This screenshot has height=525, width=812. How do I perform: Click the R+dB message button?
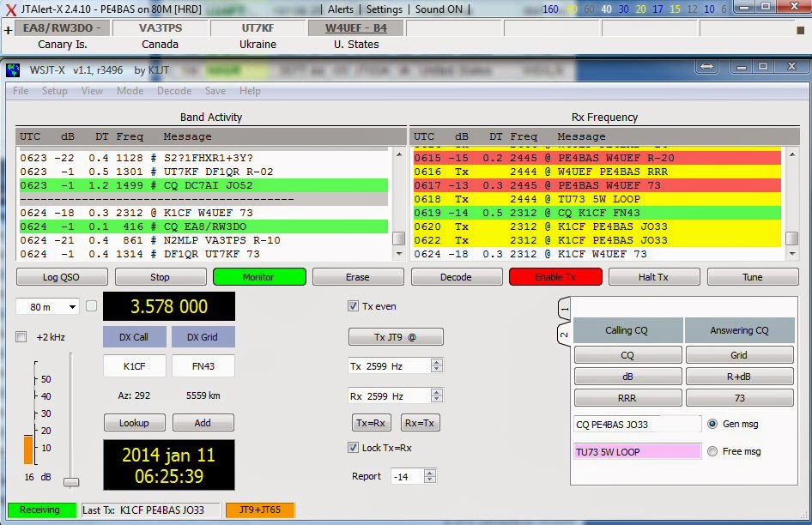click(x=740, y=377)
